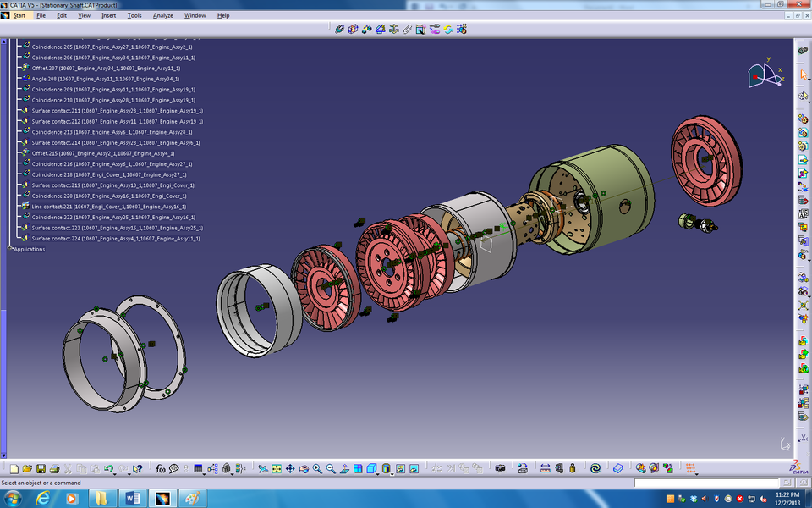Open the Analyze menu

(x=162, y=15)
